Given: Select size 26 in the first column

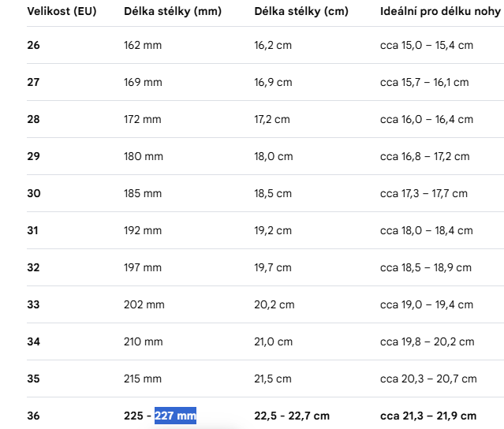Looking at the screenshot, I should (x=33, y=45).
